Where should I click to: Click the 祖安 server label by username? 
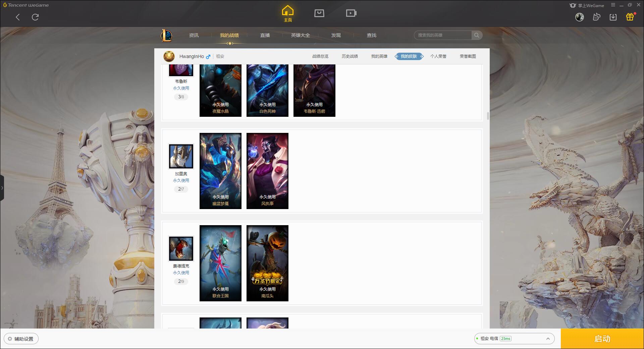point(220,56)
